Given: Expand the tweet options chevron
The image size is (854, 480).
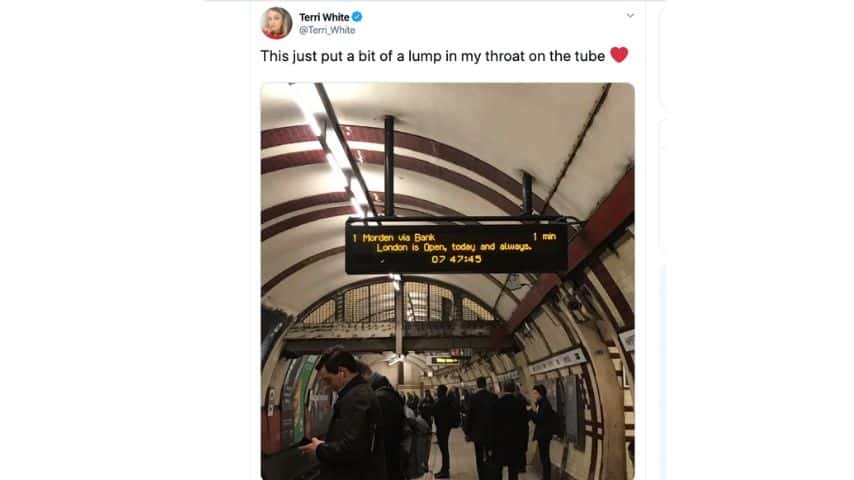Looking at the screenshot, I should [630, 15].
